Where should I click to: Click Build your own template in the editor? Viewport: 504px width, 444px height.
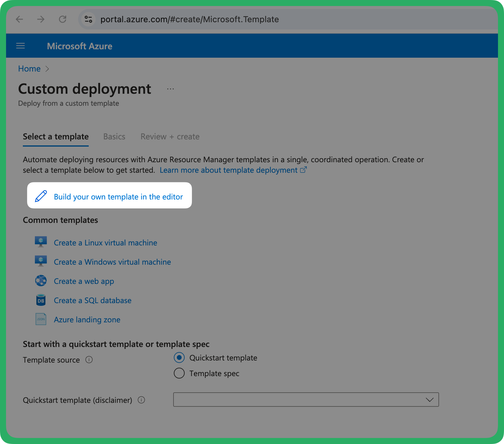pyautogui.click(x=118, y=197)
